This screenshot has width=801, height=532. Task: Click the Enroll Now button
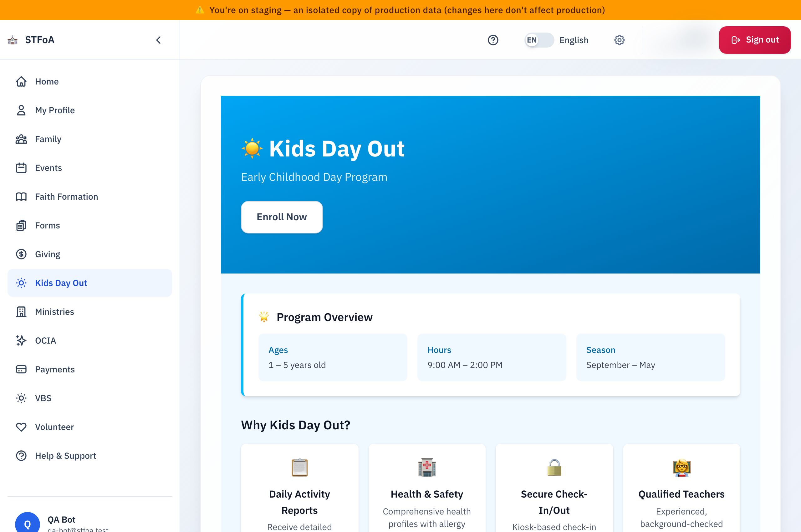point(282,217)
